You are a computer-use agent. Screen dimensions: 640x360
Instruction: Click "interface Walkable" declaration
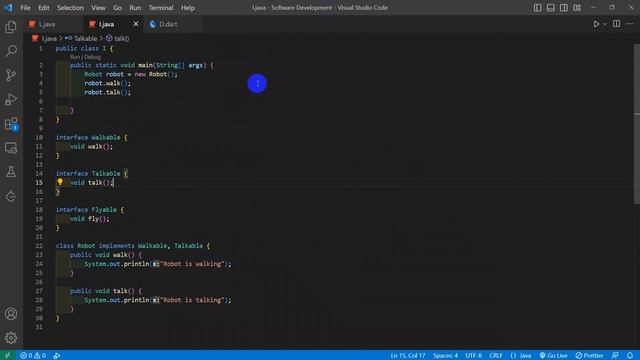click(x=88, y=137)
